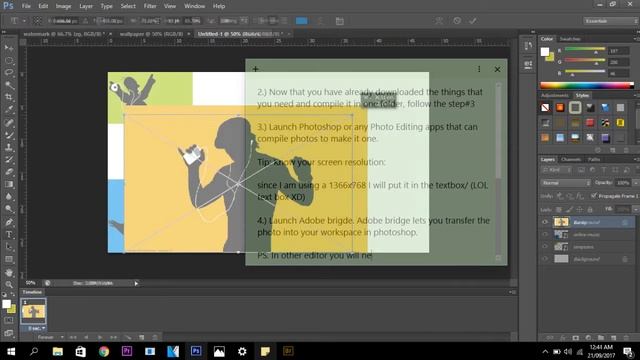
Task: Open the Filter menu
Action: [150, 6]
